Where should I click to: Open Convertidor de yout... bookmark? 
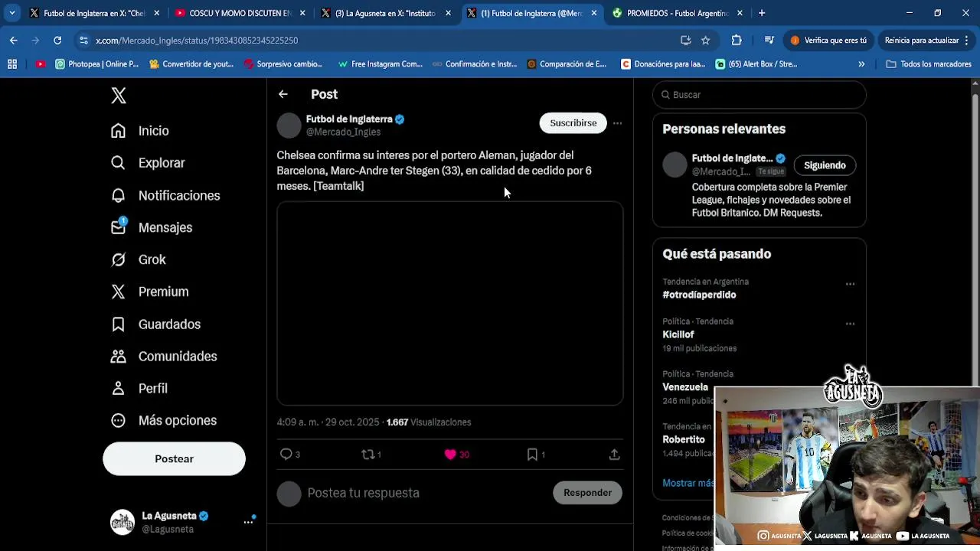click(x=191, y=64)
